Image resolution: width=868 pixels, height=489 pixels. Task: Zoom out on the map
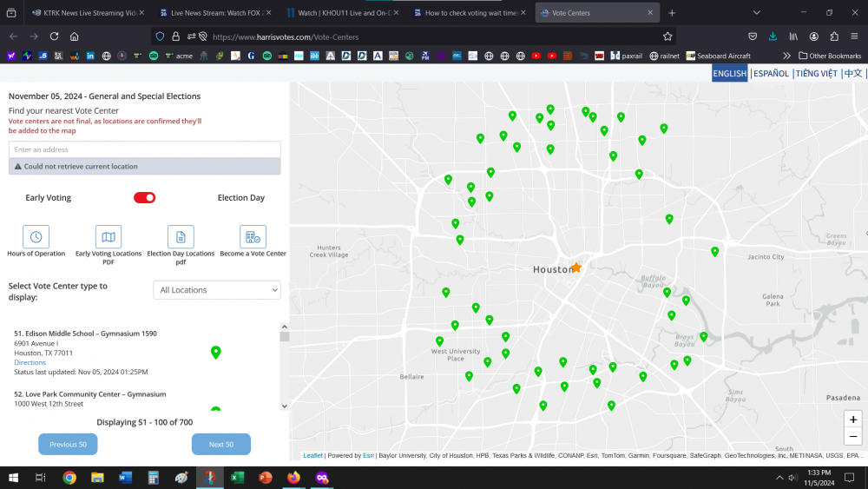click(x=853, y=436)
